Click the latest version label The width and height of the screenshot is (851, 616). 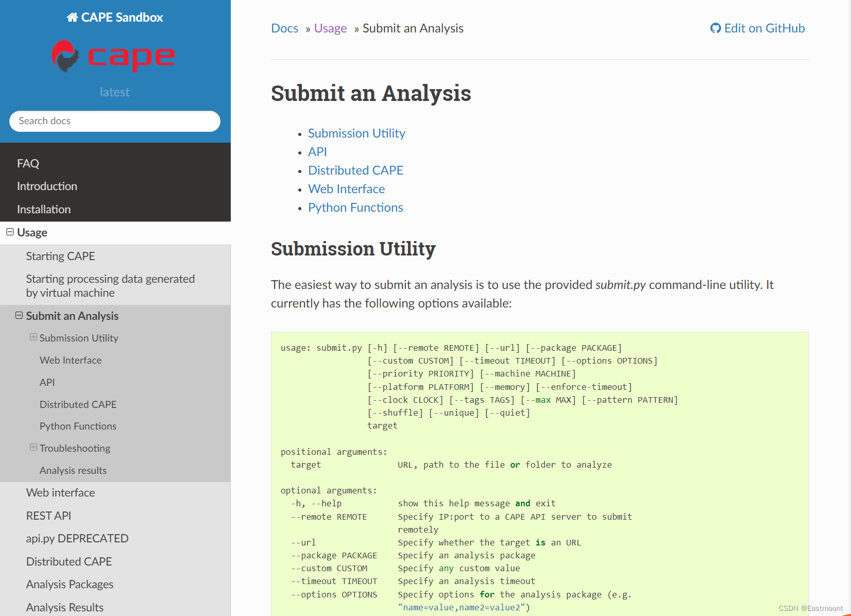[x=114, y=92]
